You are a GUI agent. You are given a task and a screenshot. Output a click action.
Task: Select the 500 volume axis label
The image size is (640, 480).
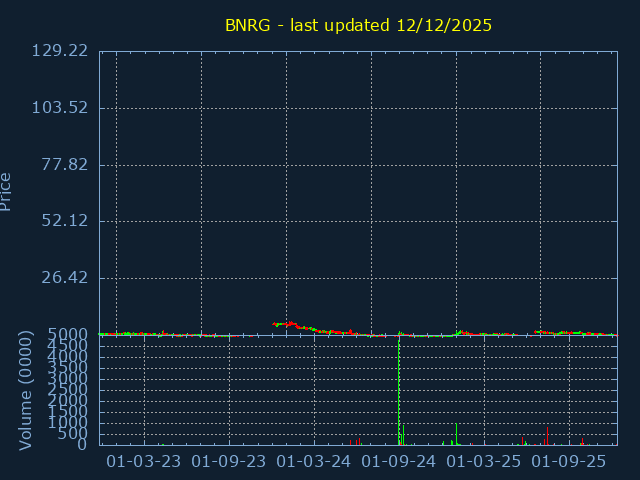(x=74, y=434)
